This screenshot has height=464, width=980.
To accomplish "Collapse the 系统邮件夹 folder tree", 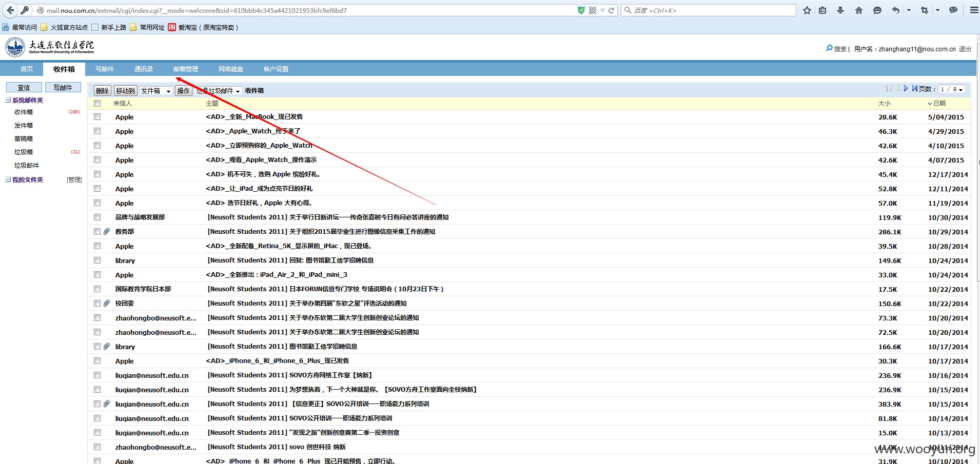I will [8, 100].
